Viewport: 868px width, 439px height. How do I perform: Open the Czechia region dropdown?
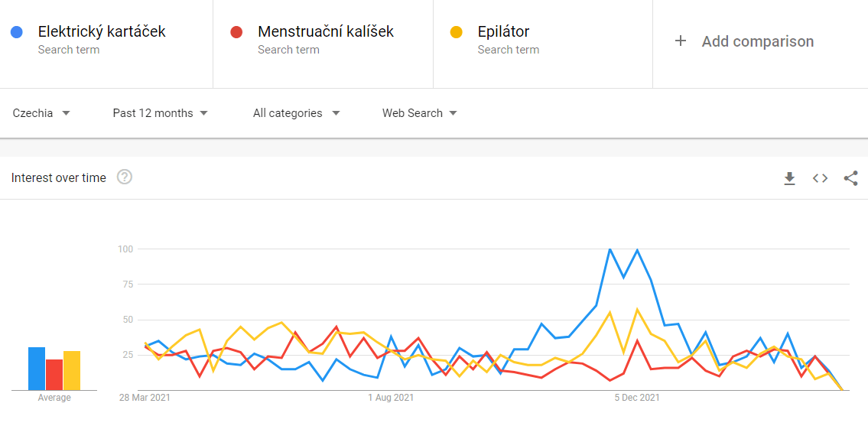tap(42, 113)
